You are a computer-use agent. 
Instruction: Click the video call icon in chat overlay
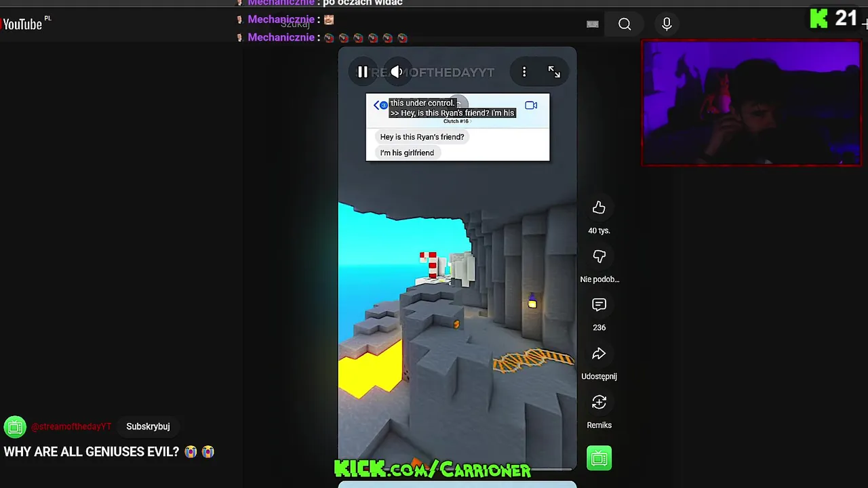(531, 105)
